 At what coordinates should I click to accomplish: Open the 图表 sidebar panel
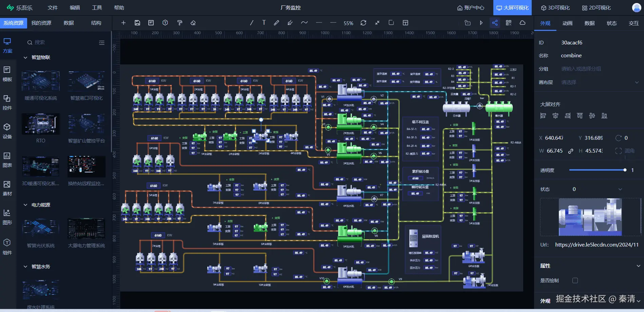(7, 160)
